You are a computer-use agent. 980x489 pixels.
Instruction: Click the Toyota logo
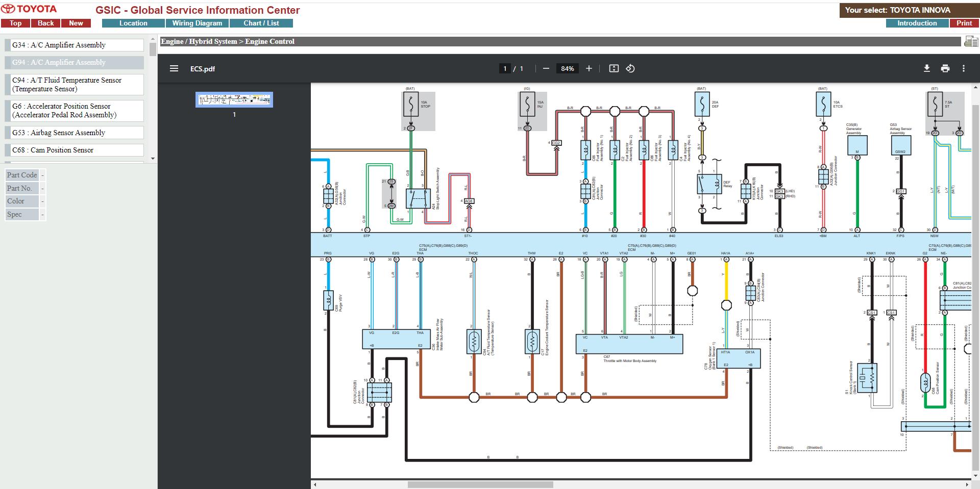pyautogui.click(x=29, y=9)
